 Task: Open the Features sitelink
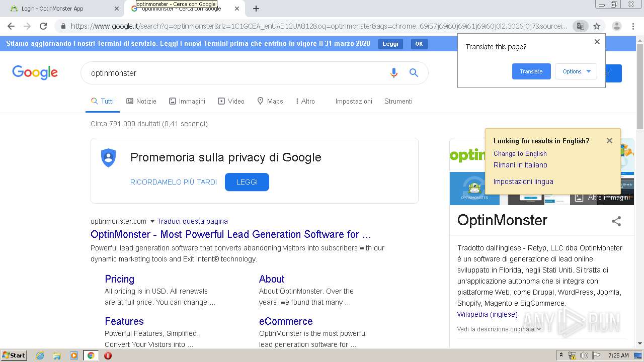124,321
